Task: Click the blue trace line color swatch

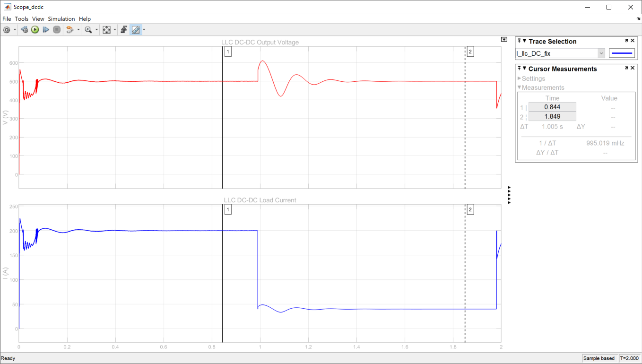Action: coord(622,53)
